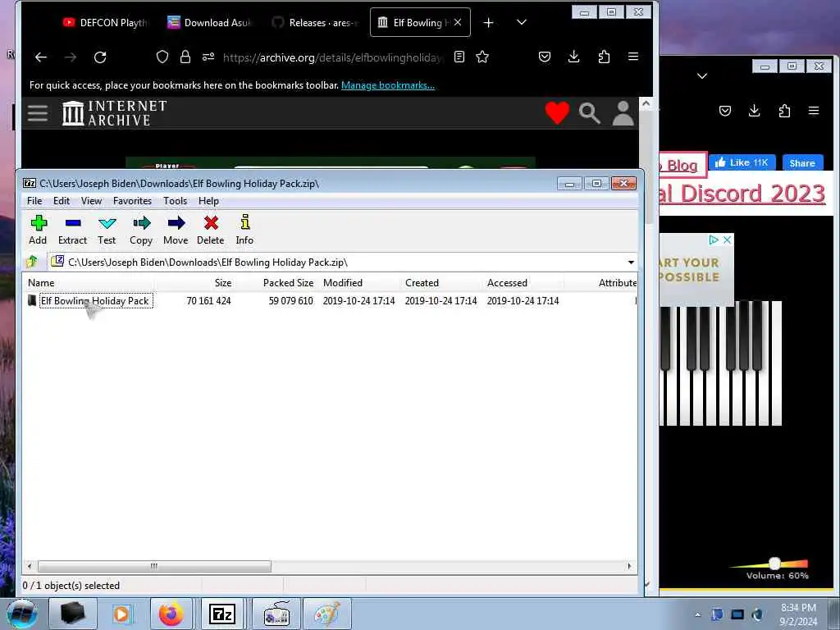
Task: Sort by the Packed Size column header
Action: tap(288, 283)
